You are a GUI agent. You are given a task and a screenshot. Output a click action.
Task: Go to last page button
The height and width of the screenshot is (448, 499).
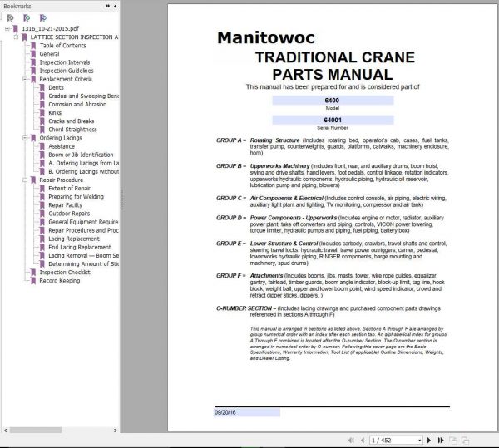pyautogui.click(x=441, y=441)
